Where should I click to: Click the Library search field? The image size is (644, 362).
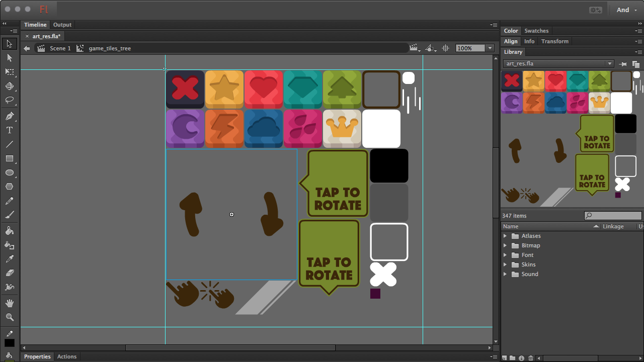point(613,215)
